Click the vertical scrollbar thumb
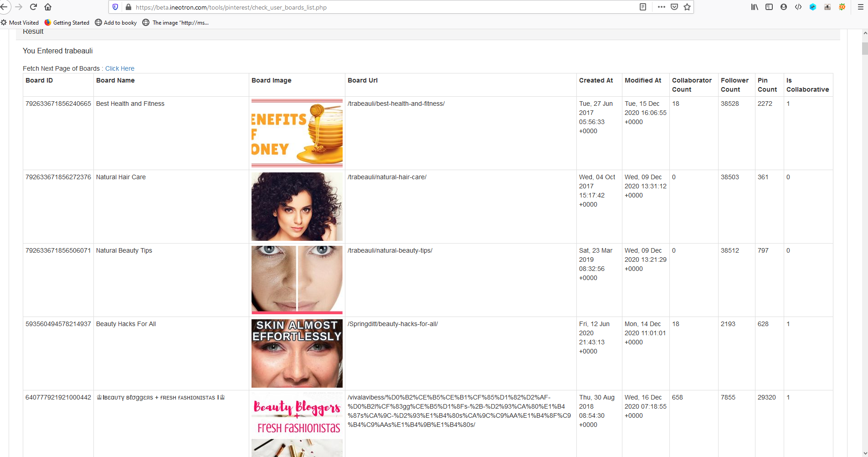This screenshot has width=868, height=457. click(865, 49)
